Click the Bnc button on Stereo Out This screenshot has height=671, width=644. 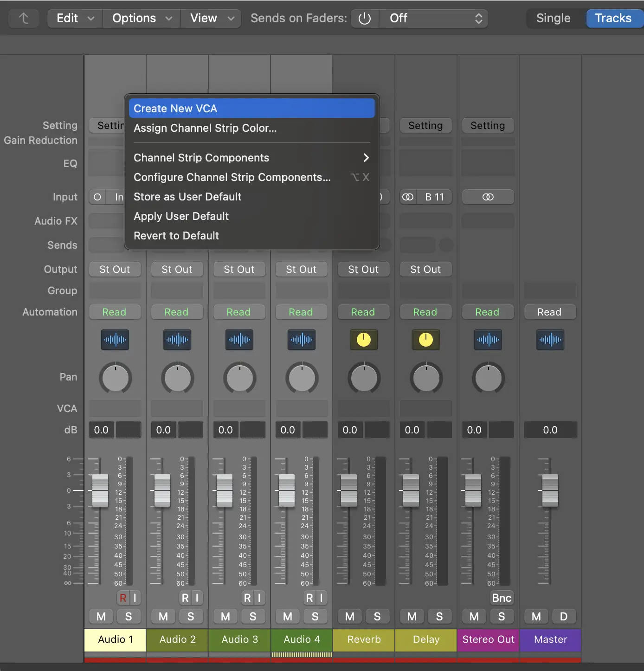pos(502,598)
